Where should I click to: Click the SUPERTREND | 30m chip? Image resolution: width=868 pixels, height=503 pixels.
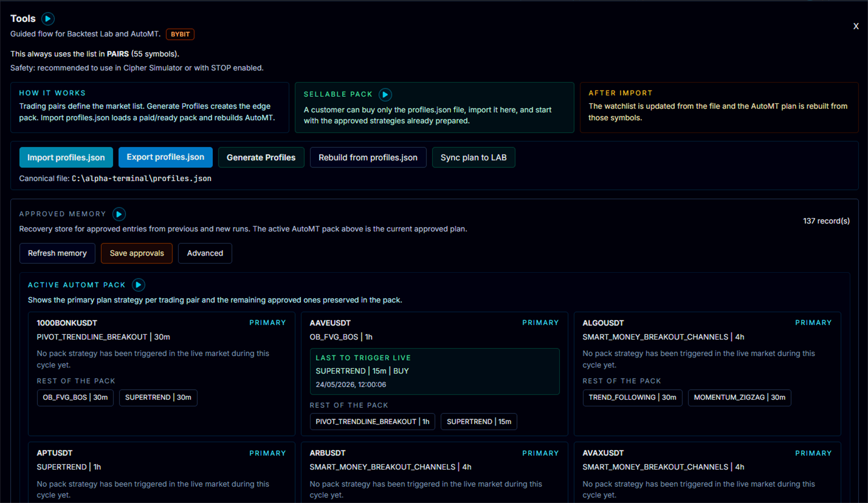click(158, 398)
